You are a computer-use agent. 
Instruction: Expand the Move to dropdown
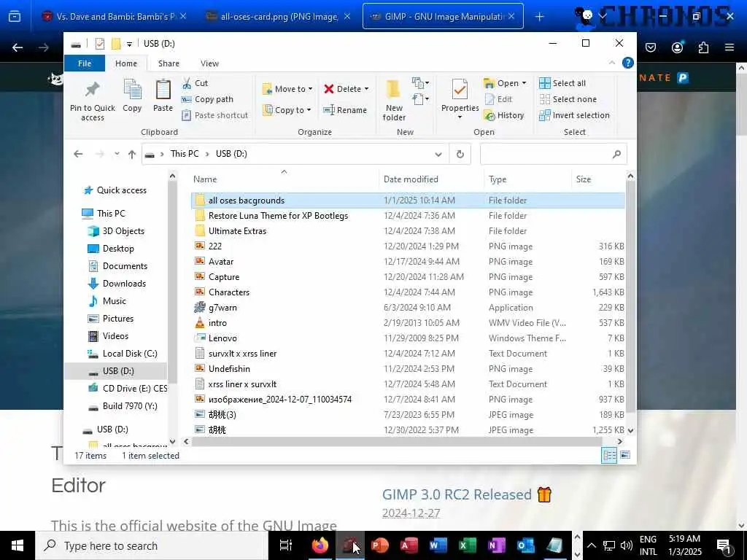pos(310,89)
